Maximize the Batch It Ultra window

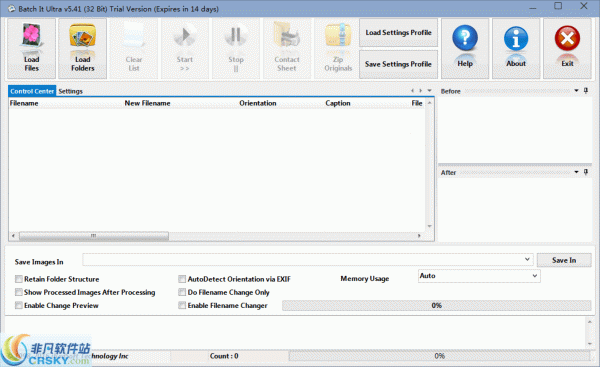tap(558, 6)
